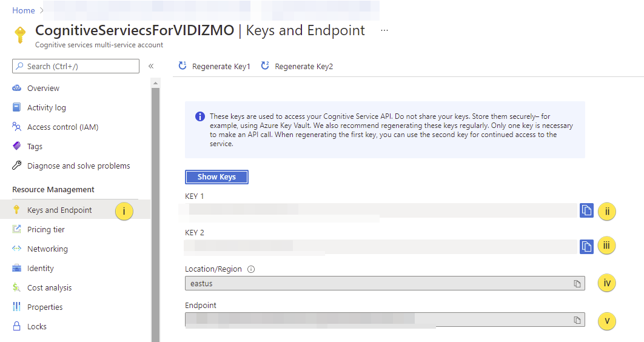
Task: Copy KEY 2 to clipboard
Action: [x=586, y=246]
